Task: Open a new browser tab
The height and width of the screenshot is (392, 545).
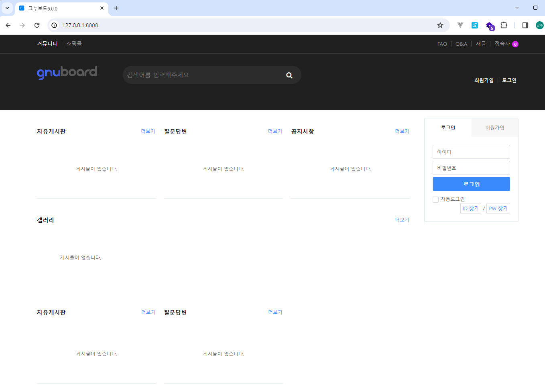Action: [x=116, y=8]
